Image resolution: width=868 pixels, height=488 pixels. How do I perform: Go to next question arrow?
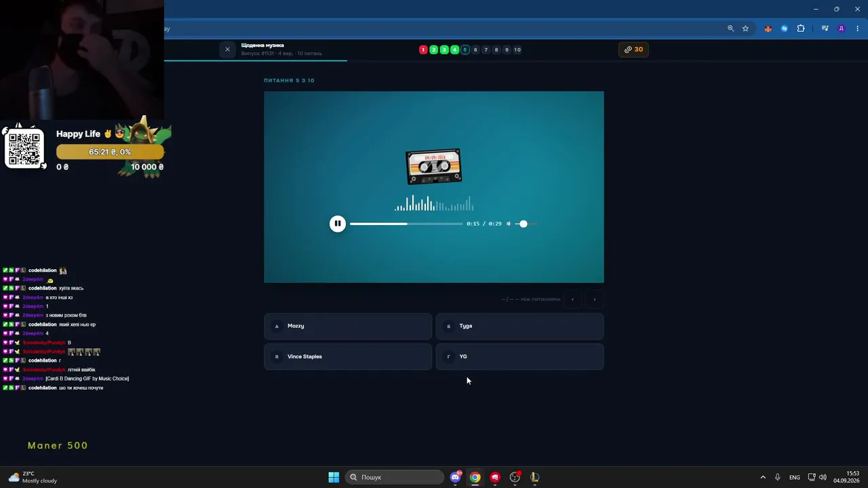595,299
